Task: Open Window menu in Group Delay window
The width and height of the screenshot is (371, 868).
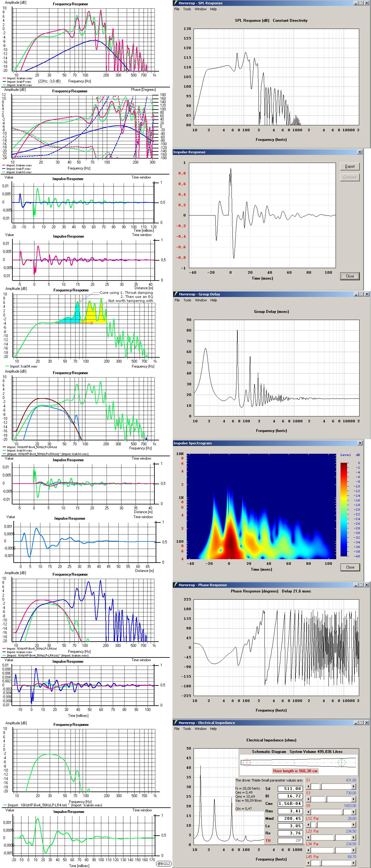Action: 201,300
